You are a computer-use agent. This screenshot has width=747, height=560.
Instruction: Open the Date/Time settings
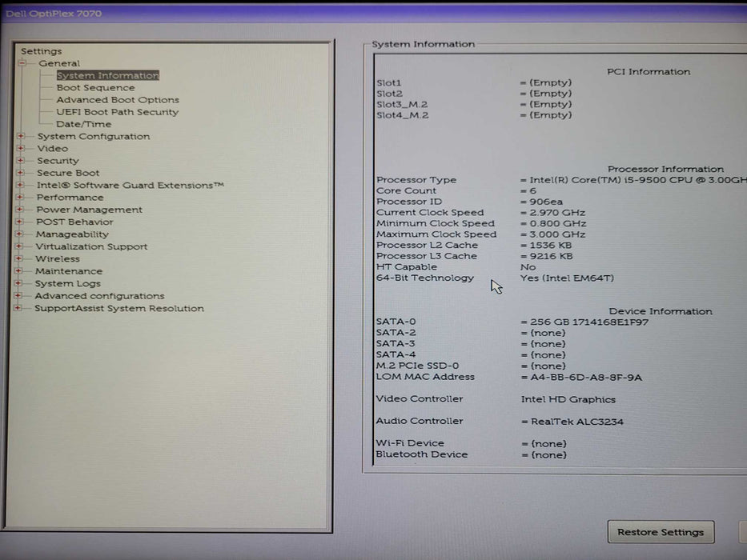[x=84, y=124]
